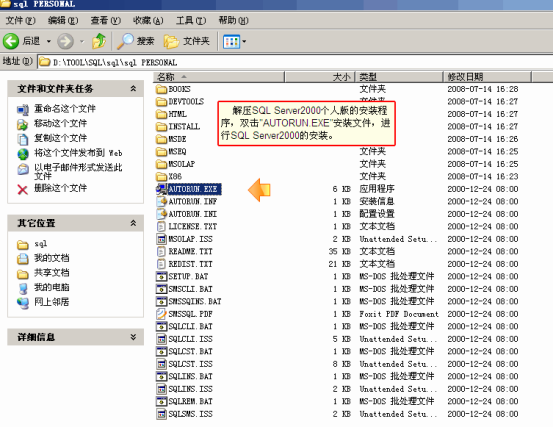Select the SQLCLI.ISS file name
The width and height of the screenshot is (554, 427).
pyautogui.click(x=190, y=339)
